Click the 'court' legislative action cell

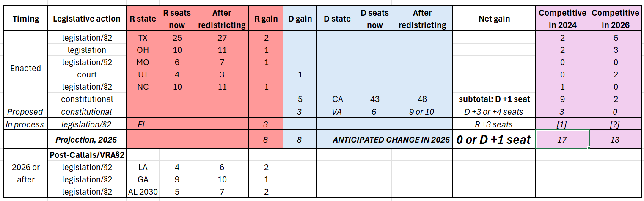pos(87,74)
